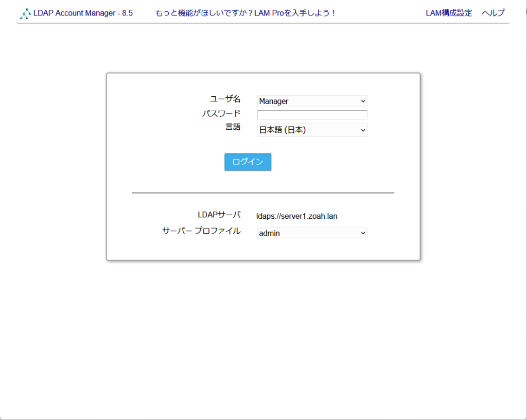Click the サーバー プロファイル label

pos(201,231)
